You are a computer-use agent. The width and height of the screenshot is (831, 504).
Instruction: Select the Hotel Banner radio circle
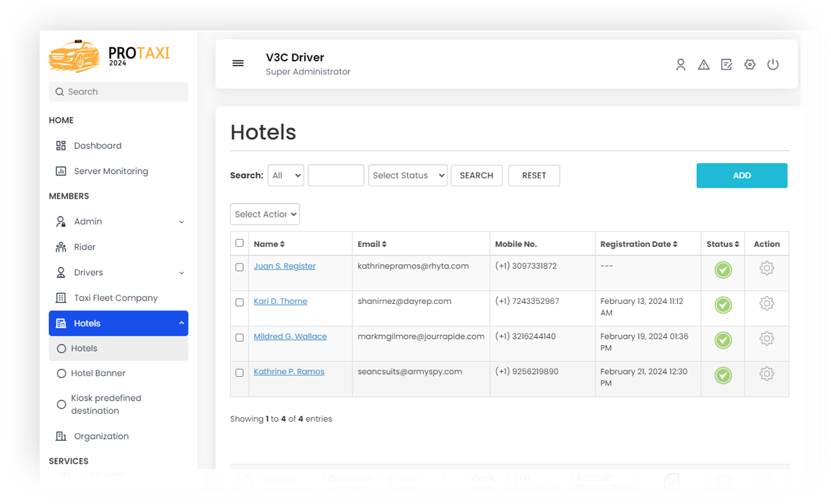[x=61, y=373]
